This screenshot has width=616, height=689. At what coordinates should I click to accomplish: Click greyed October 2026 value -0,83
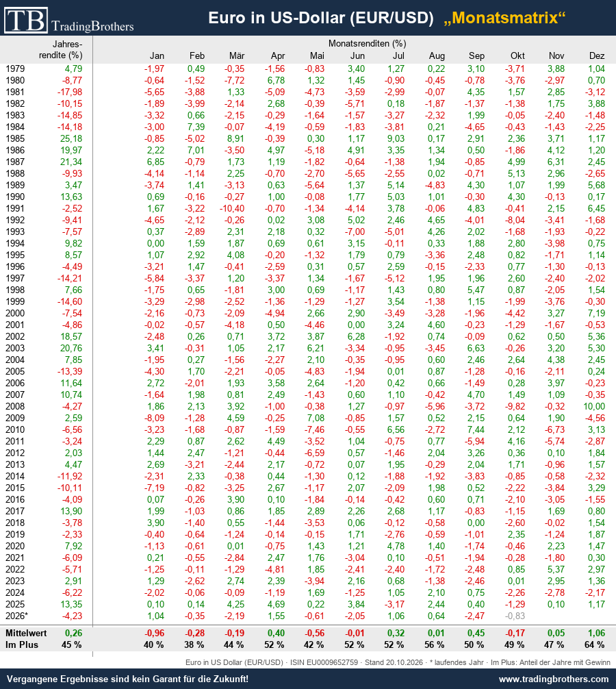(515, 616)
